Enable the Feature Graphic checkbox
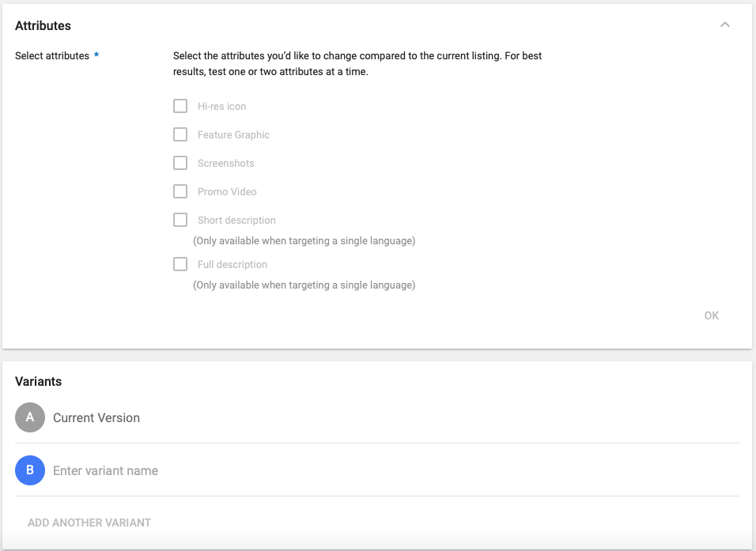This screenshot has height=551, width=756. tap(180, 134)
